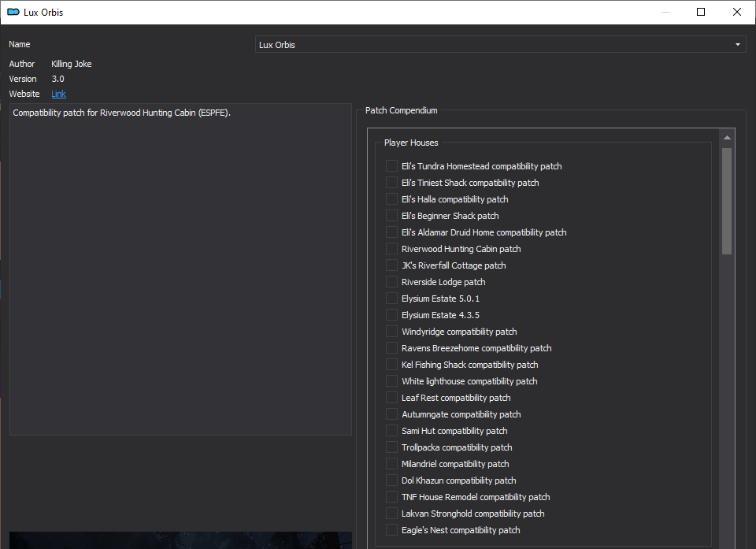Enable Eli's Tundra Homestead compatibility patch
The image size is (756, 549).
click(x=391, y=166)
